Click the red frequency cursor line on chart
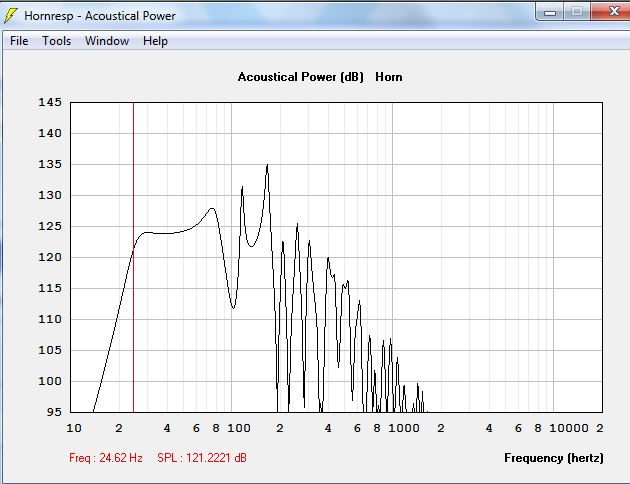The width and height of the screenshot is (630, 484). [x=133, y=257]
